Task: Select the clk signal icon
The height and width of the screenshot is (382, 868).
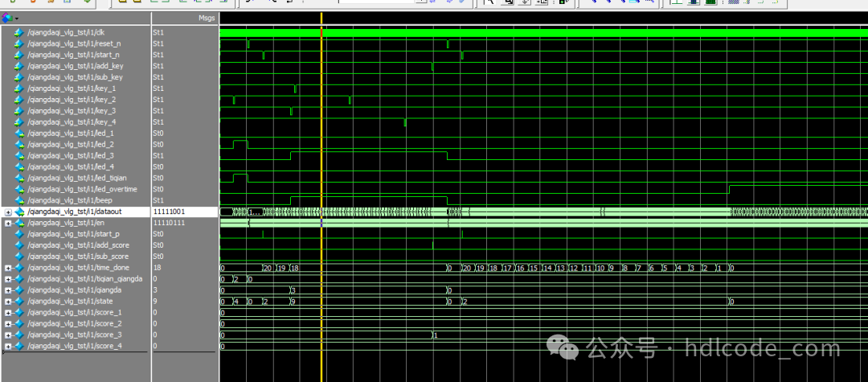Action: (x=19, y=33)
